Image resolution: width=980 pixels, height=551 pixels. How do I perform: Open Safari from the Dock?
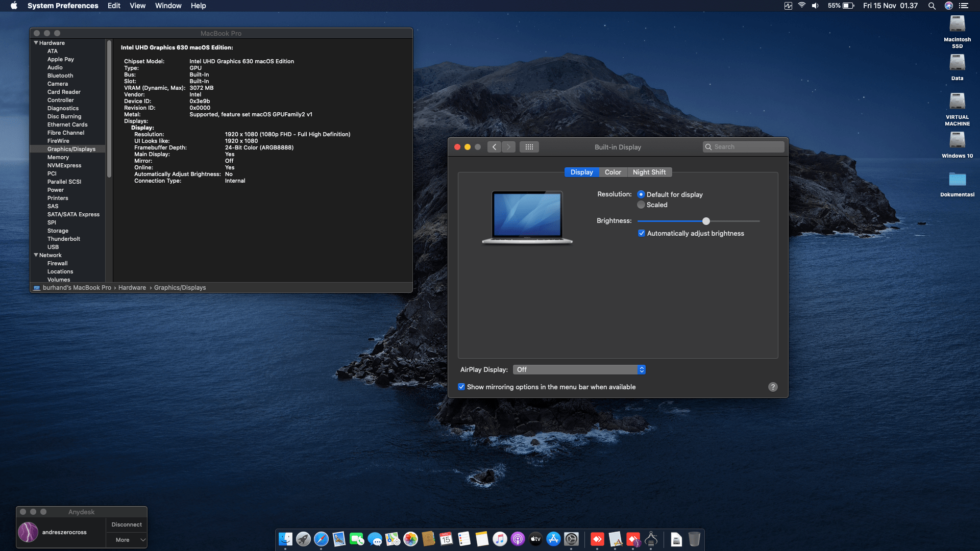(321, 539)
